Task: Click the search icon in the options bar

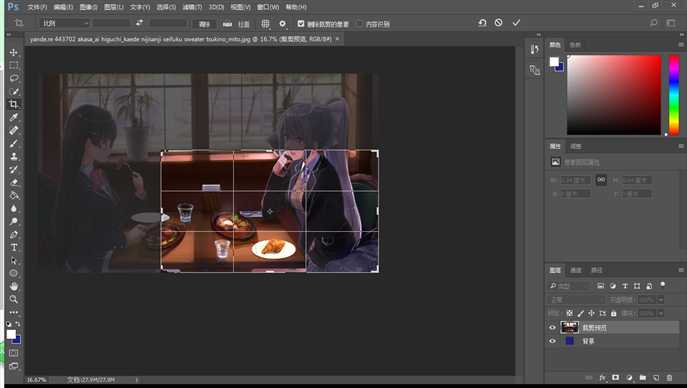Action: (653, 23)
